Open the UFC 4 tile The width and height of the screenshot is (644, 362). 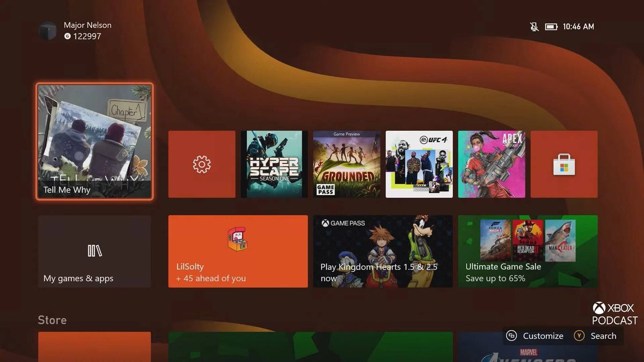[419, 164]
